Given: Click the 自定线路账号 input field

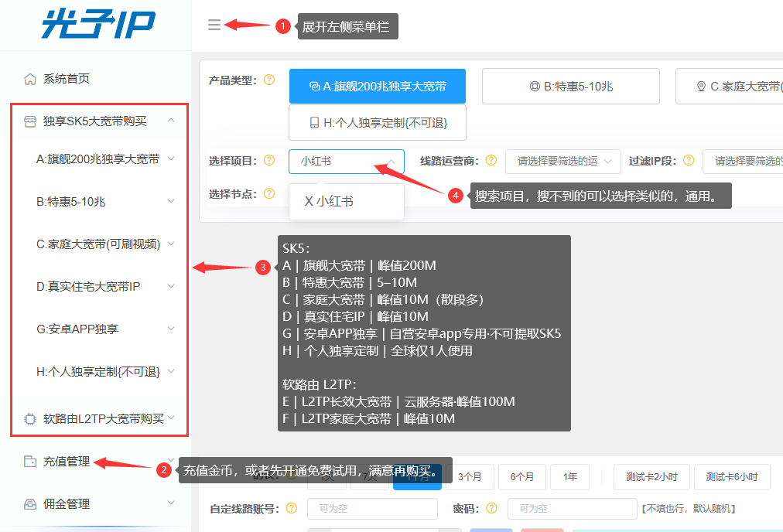Looking at the screenshot, I should click(x=372, y=509).
